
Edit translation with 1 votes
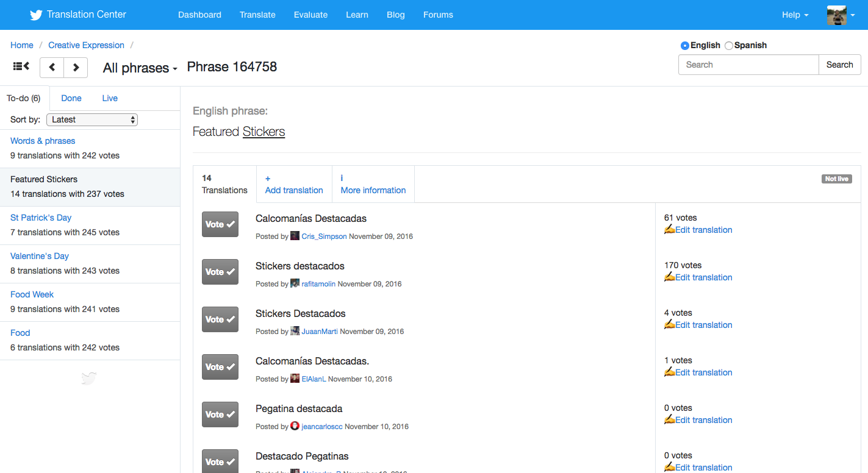coord(703,372)
